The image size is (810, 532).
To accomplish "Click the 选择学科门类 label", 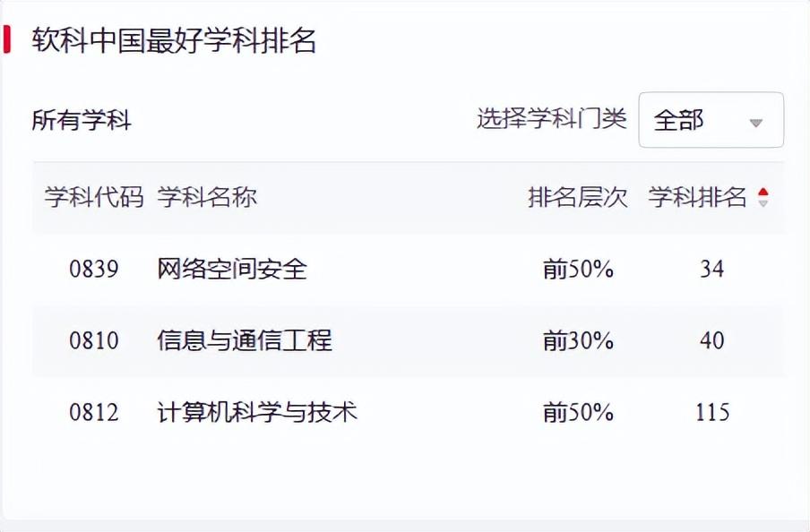I will click(551, 118).
